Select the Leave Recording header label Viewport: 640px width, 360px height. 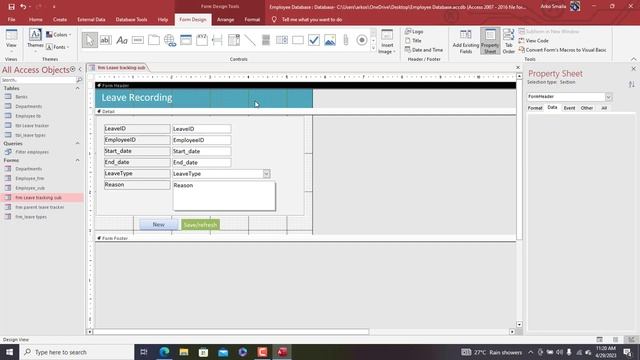point(137,98)
